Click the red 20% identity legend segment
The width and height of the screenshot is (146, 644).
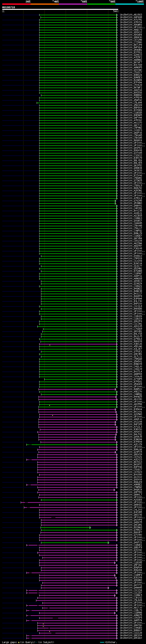[16, 4]
